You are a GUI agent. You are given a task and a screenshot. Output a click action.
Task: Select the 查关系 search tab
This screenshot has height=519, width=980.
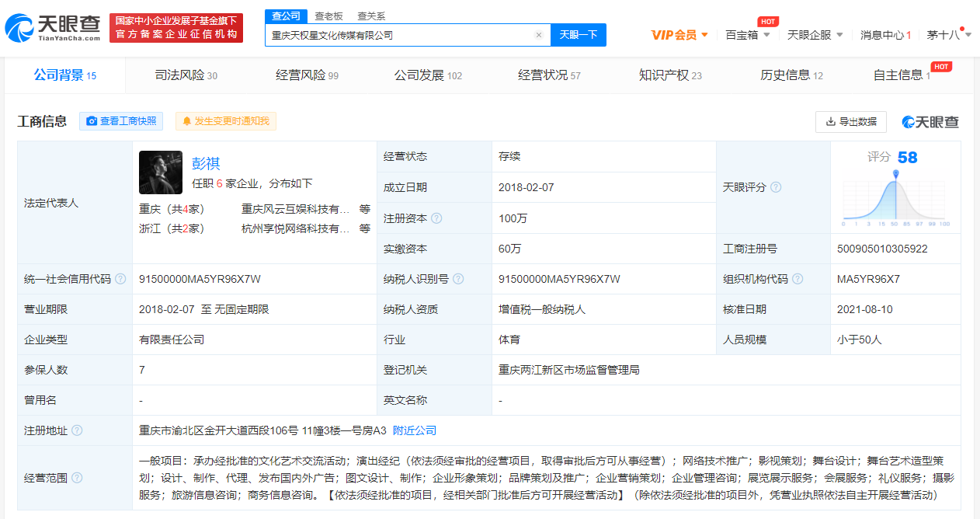pyautogui.click(x=371, y=16)
